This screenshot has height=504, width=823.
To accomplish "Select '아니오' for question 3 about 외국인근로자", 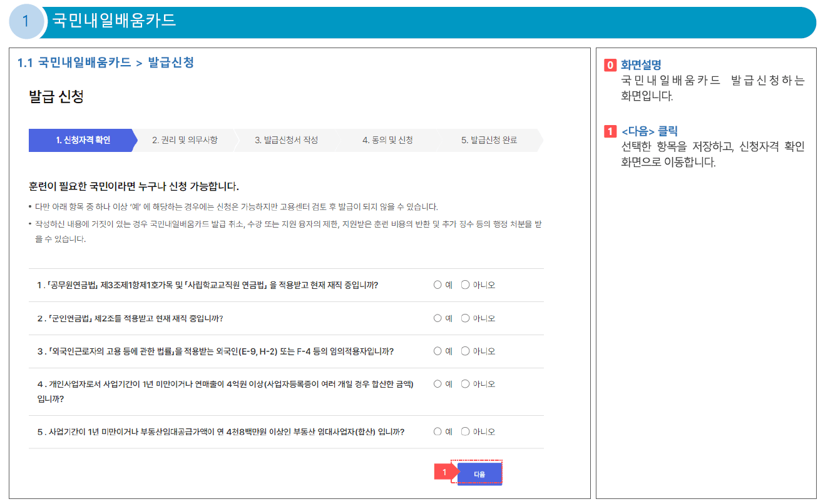I will [465, 351].
